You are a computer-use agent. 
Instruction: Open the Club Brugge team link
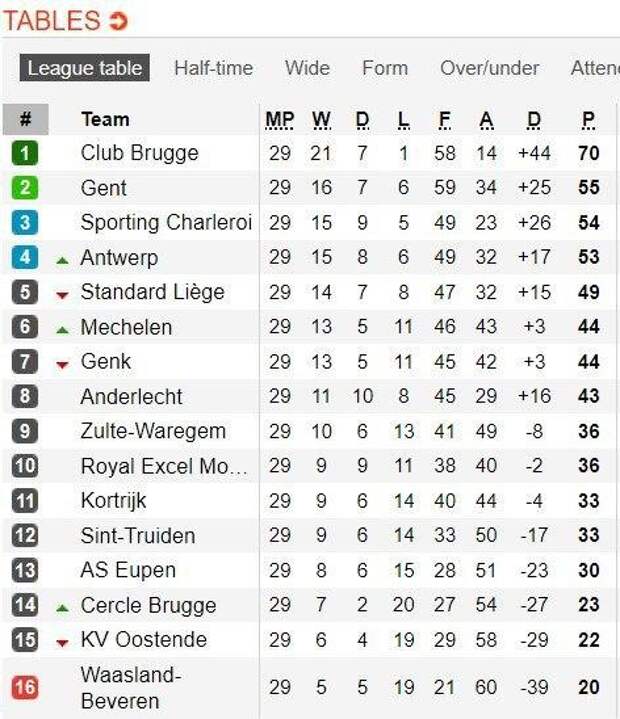point(139,153)
